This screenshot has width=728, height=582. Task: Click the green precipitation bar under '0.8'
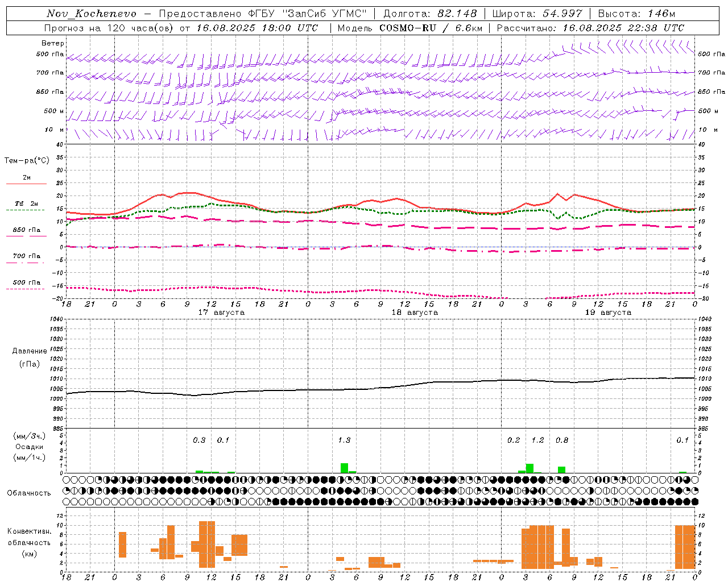coord(562,469)
